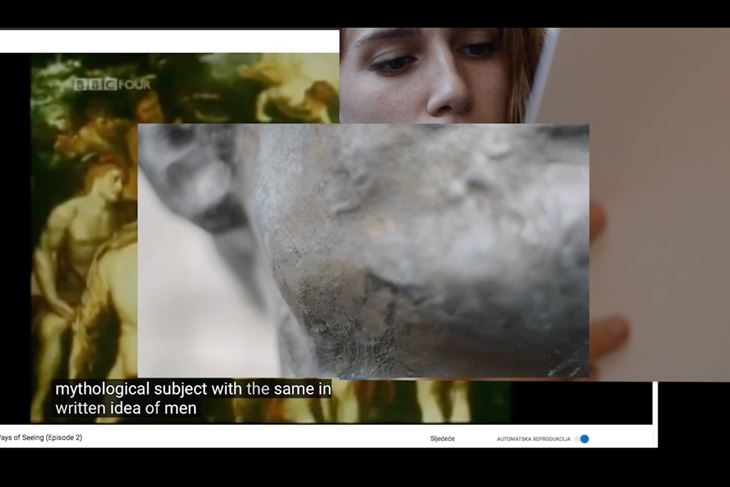The width and height of the screenshot is (730, 487).
Task: Click the Sljedeće heading
Action: 442,438
